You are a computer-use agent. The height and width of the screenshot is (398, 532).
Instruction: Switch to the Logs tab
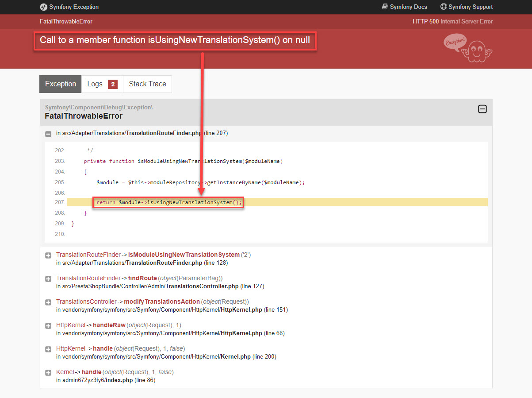click(x=102, y=84)
